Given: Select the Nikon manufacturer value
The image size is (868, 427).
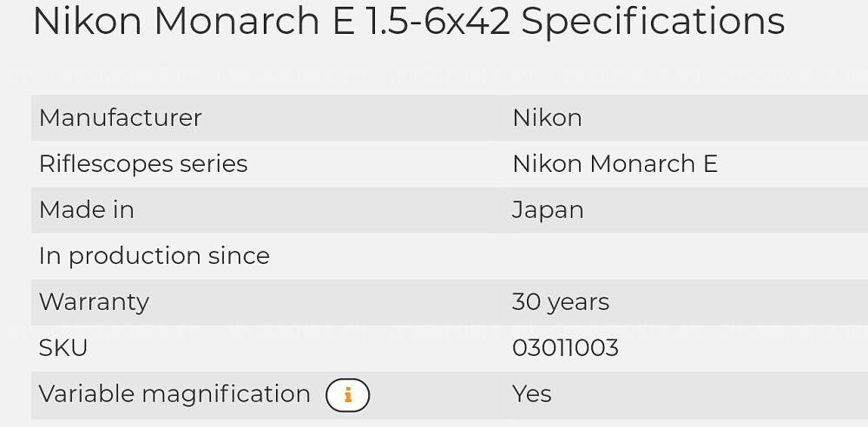Looking at the screenshot, I should 547,118.
